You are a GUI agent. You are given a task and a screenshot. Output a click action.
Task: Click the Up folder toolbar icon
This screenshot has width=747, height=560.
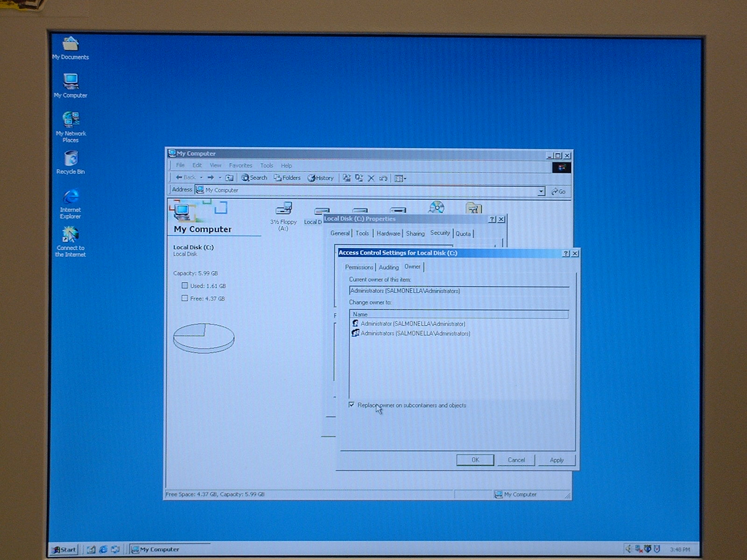tap(229, 178)
